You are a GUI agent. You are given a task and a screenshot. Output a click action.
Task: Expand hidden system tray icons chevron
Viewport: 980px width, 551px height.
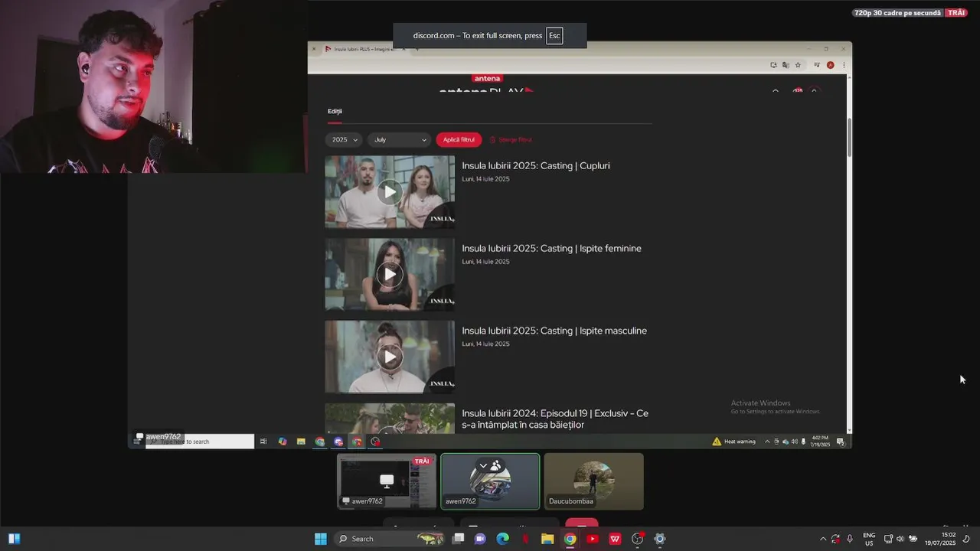pos(823,539)
